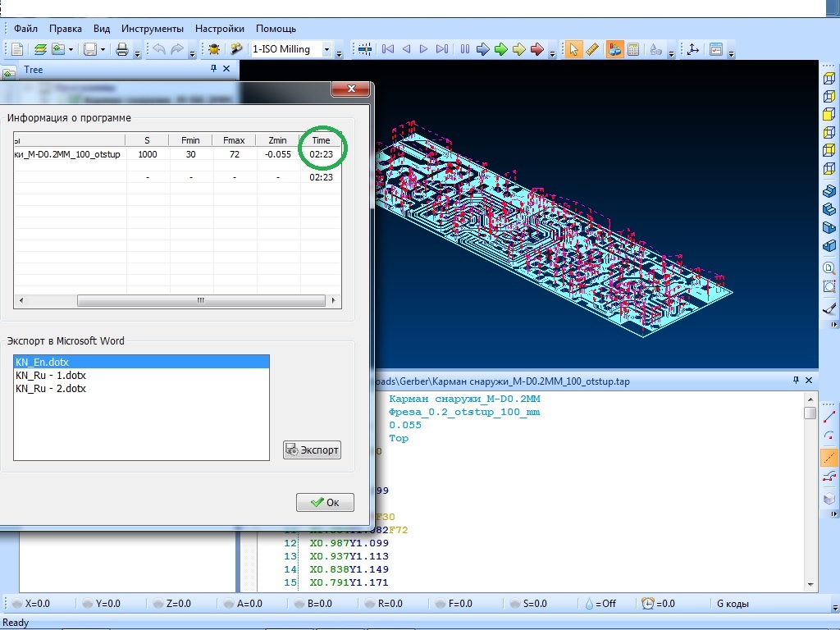Print the program with the printer icon
This screenshot has height=630, width=840.
pos(122,49)
